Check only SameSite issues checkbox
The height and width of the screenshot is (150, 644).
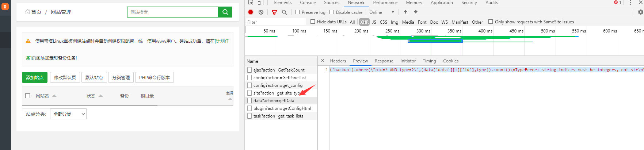[491, 22]
